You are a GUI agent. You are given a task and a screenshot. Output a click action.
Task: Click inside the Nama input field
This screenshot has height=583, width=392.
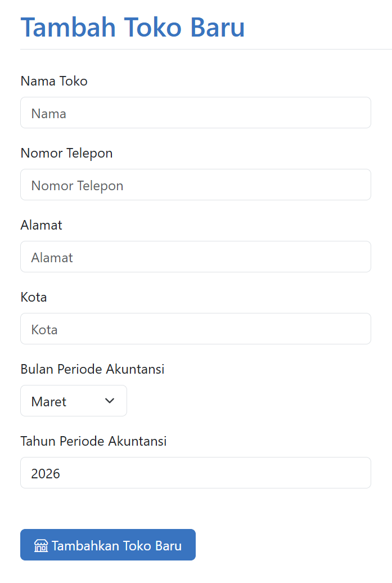click(195, 113)
